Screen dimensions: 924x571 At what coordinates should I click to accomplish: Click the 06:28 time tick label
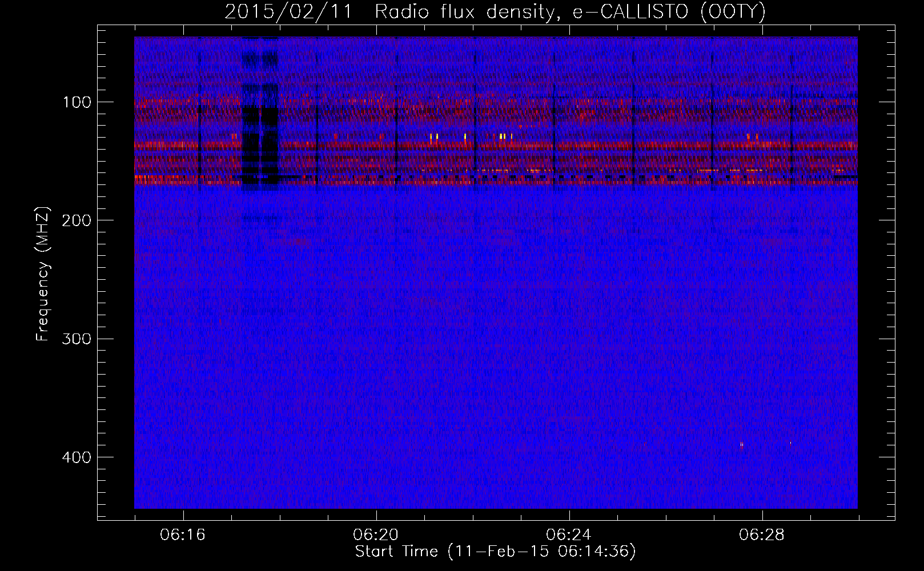coord(762,535)
